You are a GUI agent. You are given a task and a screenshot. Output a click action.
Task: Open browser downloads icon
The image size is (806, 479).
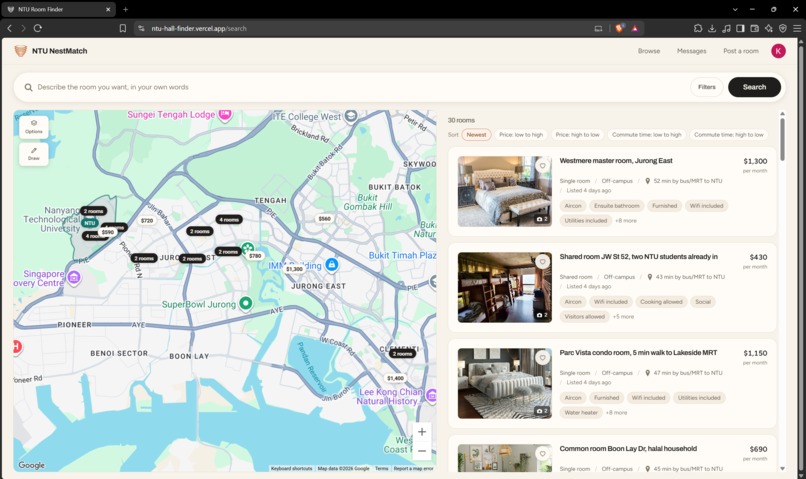[x=712, y=28]
